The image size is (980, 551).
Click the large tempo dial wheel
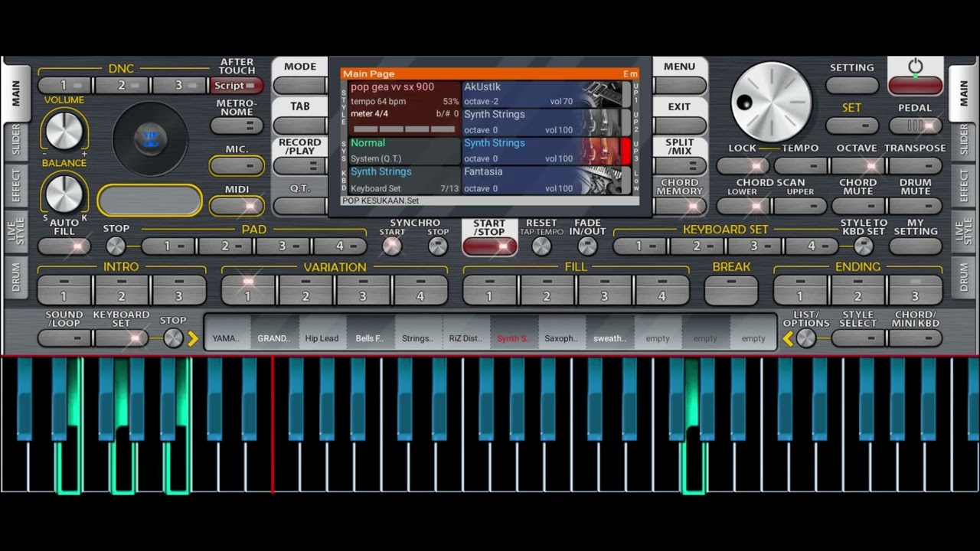(771, 103)
